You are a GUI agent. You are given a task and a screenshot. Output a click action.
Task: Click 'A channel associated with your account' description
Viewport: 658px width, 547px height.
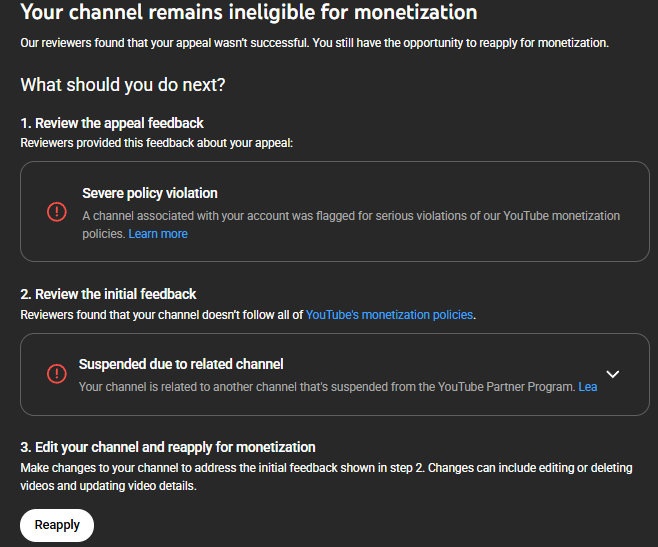(351, 225)
